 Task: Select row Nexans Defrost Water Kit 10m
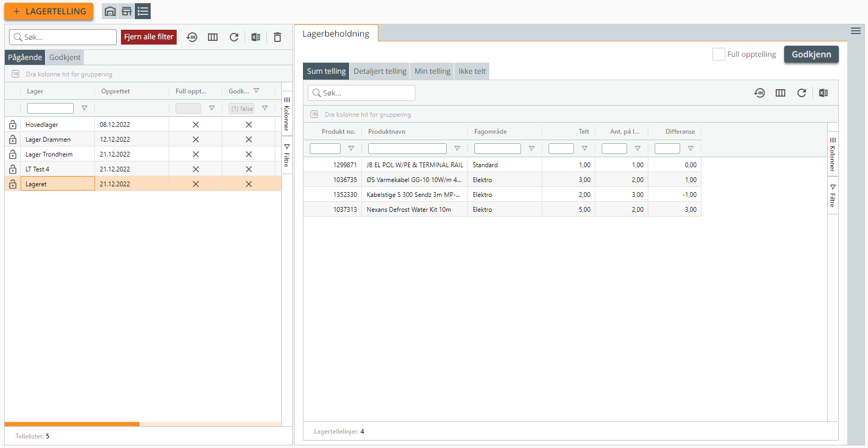[502, 209]
